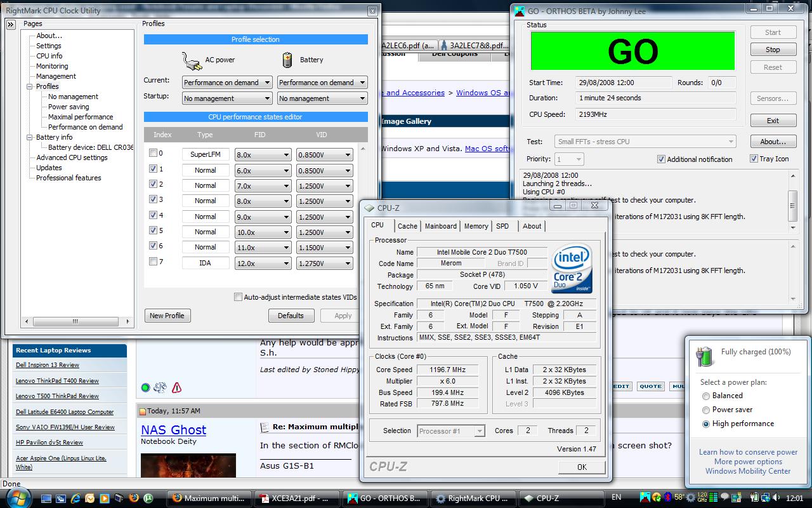Select the Monitoring page in RightMark tree
The image size is (812, 508).
pos(52,66)
